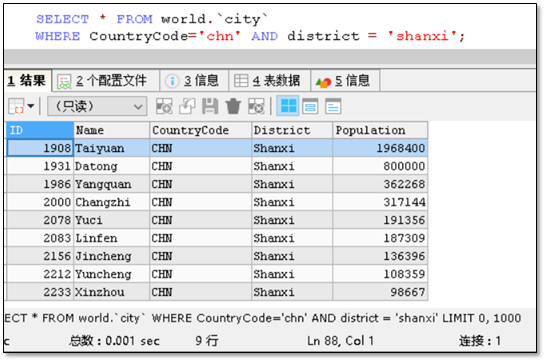Click population value 800000
Viewport: 546px width, 362px height.
pyautogui.click(x=380, y=166)
